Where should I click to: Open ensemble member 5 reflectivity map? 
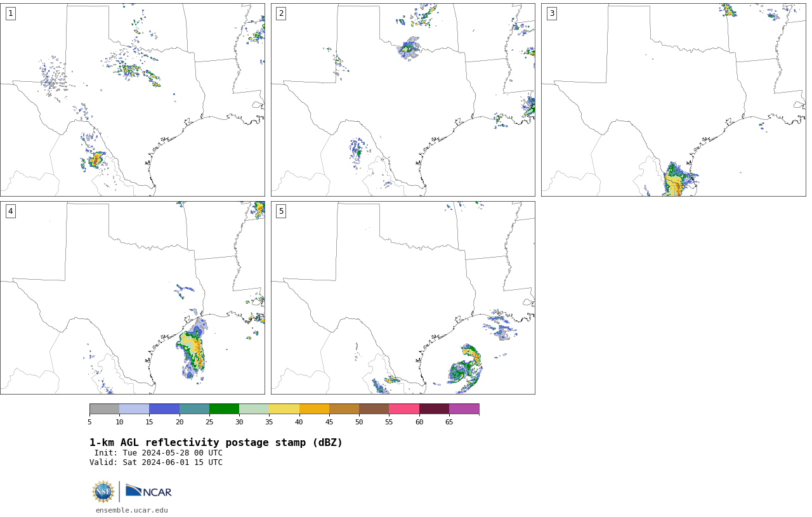403,298
